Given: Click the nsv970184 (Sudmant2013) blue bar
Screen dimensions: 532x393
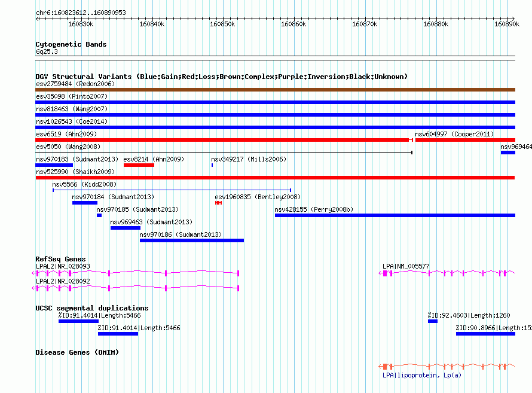Looking at the screenshot, I should click(x=85, y=203).
